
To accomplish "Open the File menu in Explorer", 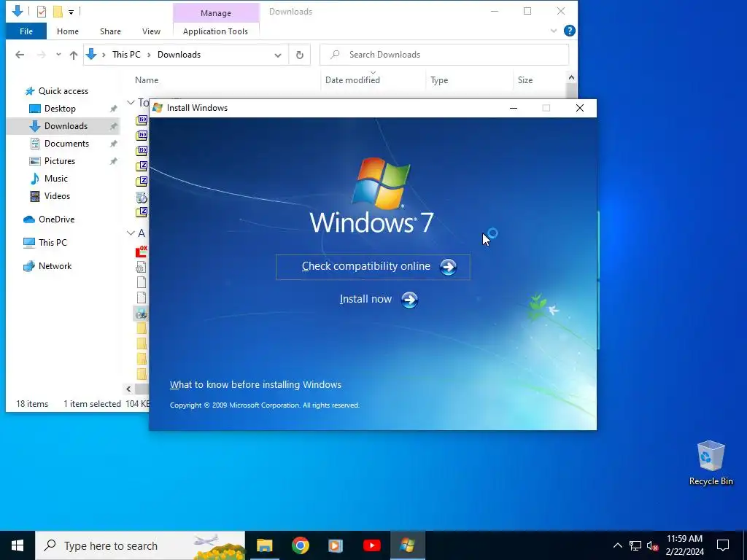I will pos(26,31).
